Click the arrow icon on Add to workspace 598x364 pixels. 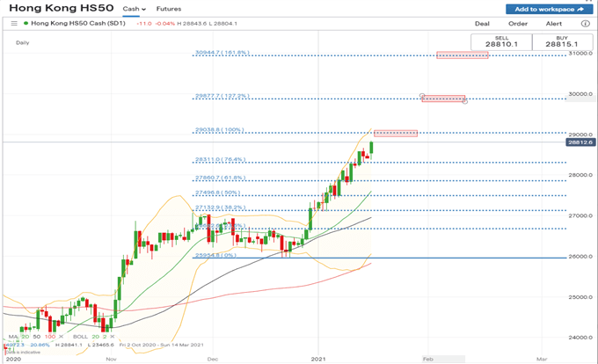(580, 9)
